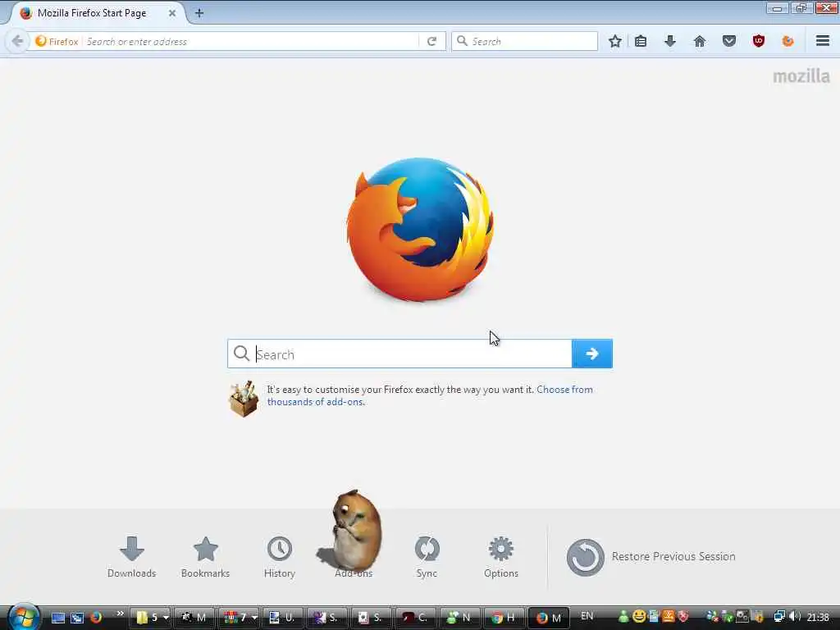This screenshot has height=630, width=840.
Task: Submit search with blue arrow button
Action: (x=592, y=354)
